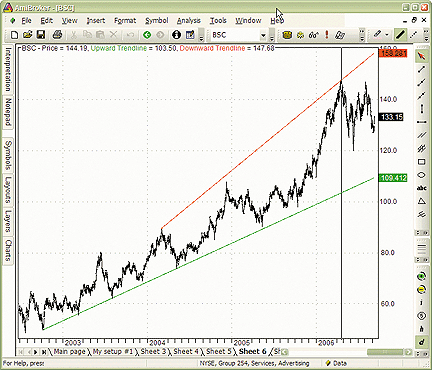Switch to the Sheet 4 tab
432x370 pixels.
[x=186, y=351]
